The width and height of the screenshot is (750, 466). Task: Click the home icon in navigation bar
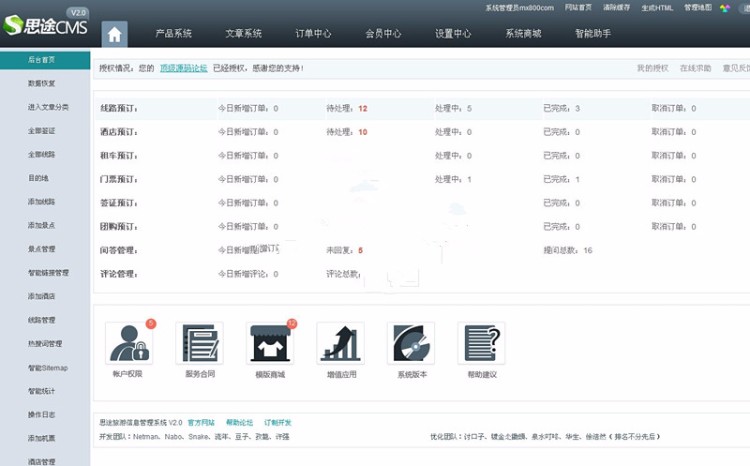pyautogui.click(x=114, y=34)
